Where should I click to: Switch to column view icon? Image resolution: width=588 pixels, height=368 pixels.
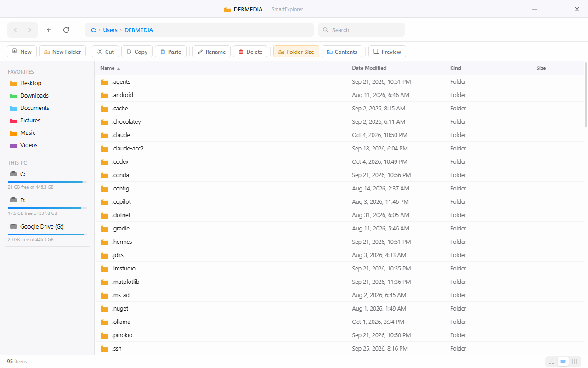[574, 362]
